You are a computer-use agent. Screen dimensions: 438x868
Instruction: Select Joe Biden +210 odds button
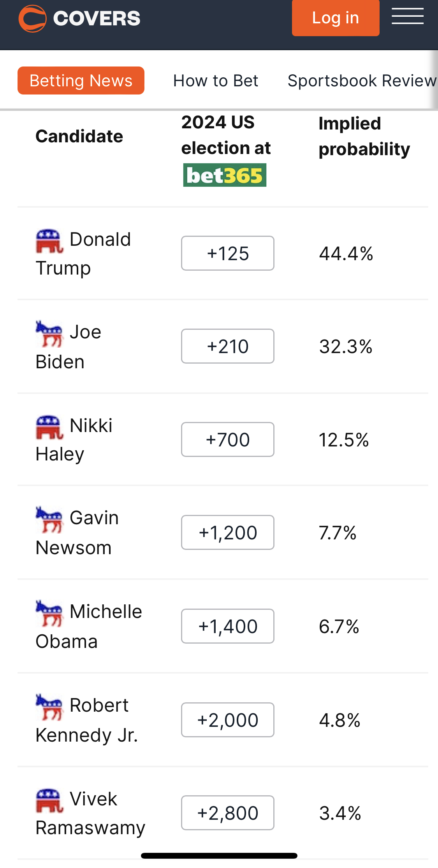coord(228,346)
